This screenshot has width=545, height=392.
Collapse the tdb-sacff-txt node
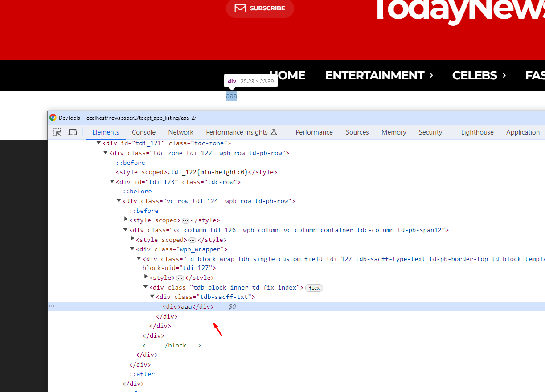tap(152, 297)
